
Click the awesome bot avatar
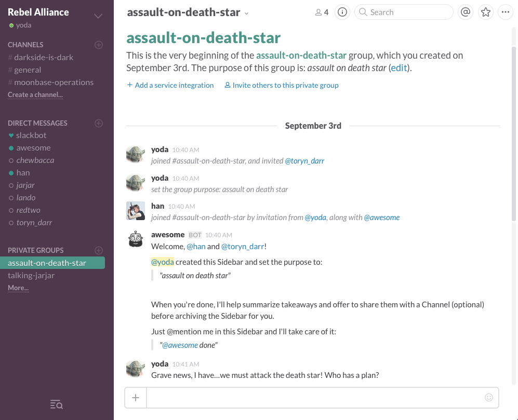[x=136, y=239]
